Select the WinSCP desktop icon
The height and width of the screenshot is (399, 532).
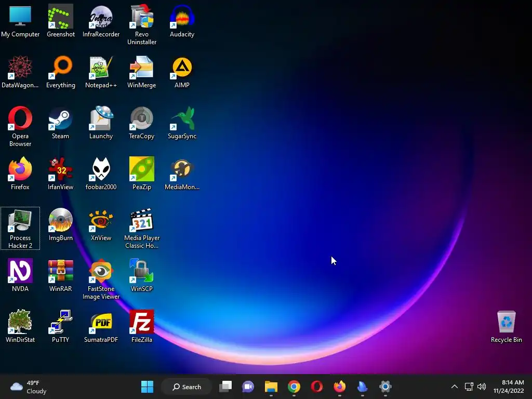(x=141, y=276)
